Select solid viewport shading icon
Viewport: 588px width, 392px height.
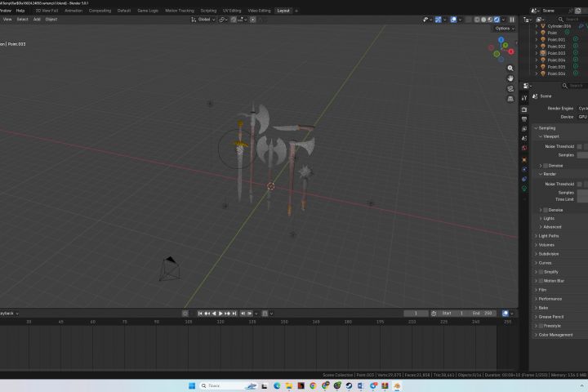coord(483,20)
